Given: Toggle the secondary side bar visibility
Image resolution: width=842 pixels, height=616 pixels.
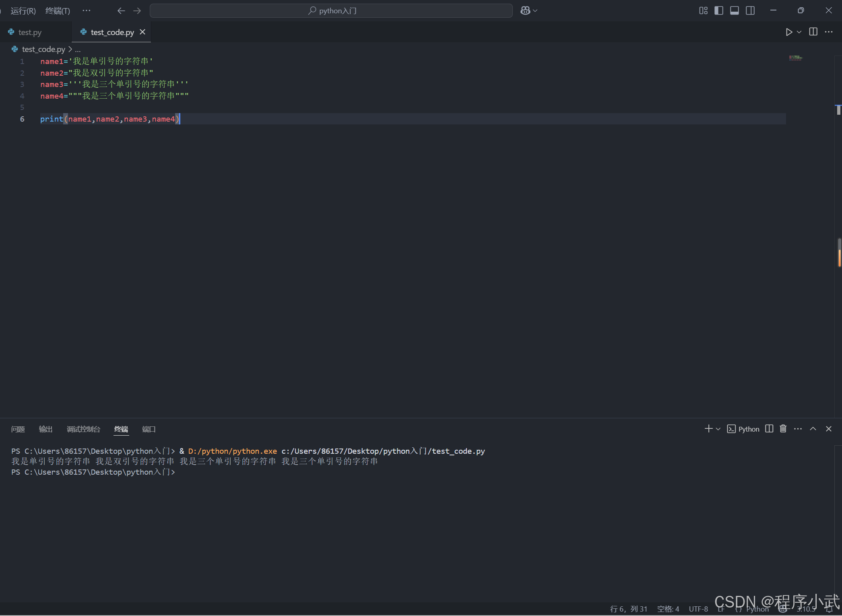Looking at the screenshot, I should point(750,11).
